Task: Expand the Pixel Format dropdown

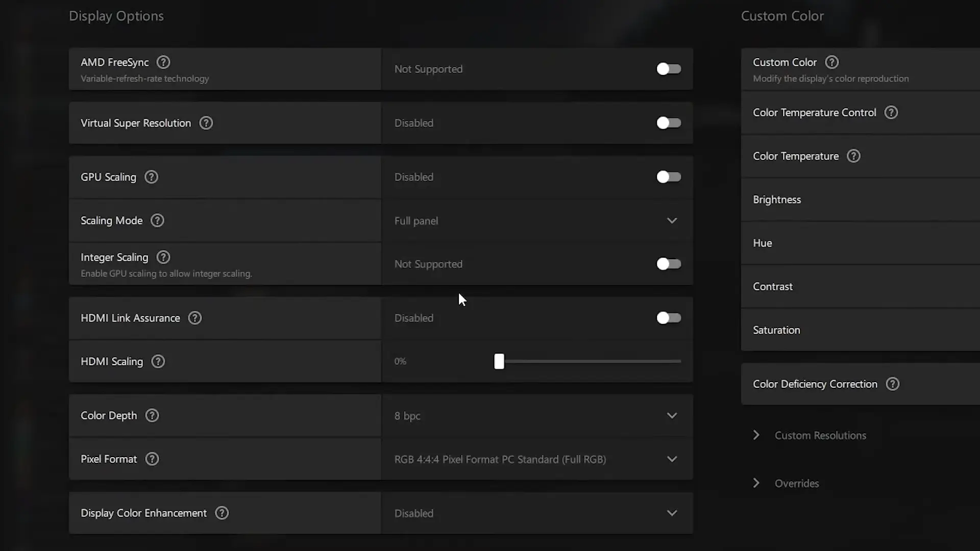Action: point(537,459)
